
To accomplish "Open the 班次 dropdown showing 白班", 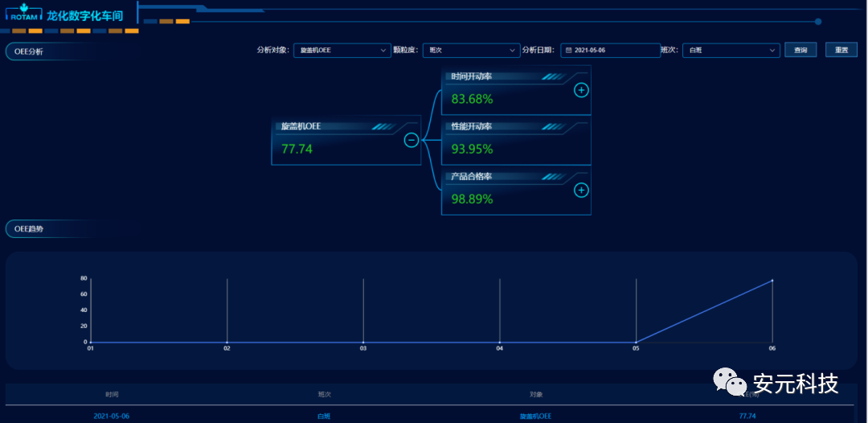I will [731, 50].
